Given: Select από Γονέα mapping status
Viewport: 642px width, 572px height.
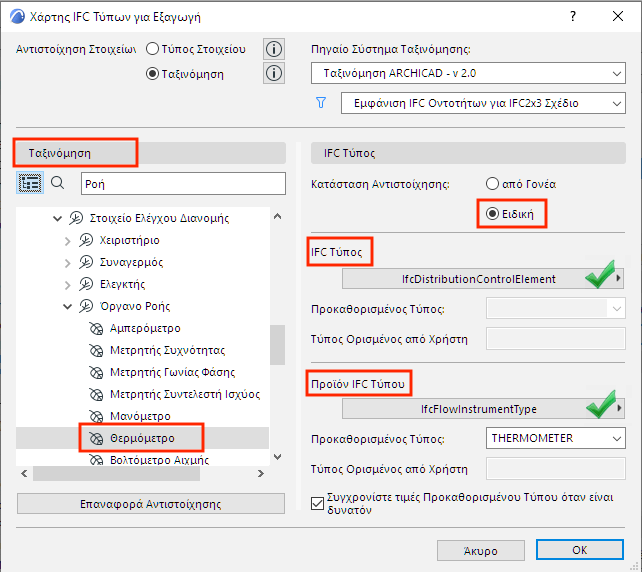Looking at the screenshot, I should [492, 184].
